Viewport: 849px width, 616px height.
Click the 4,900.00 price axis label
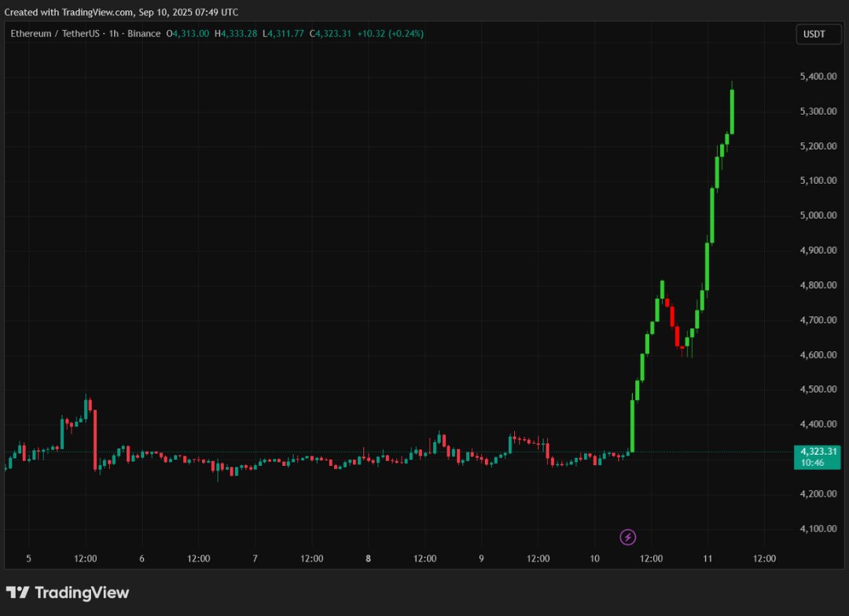tap(818, 250)
